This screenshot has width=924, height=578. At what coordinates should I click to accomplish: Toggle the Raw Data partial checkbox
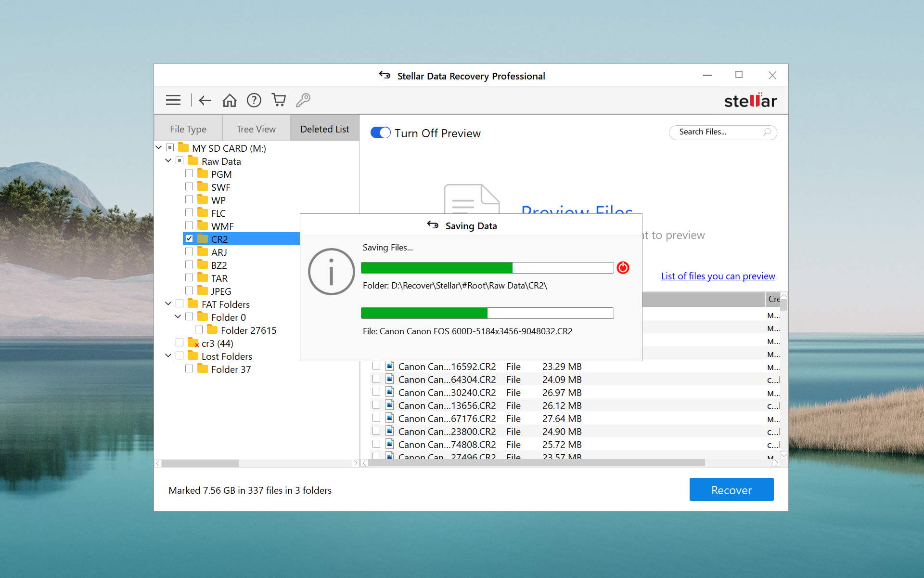[x=180, y=160]
